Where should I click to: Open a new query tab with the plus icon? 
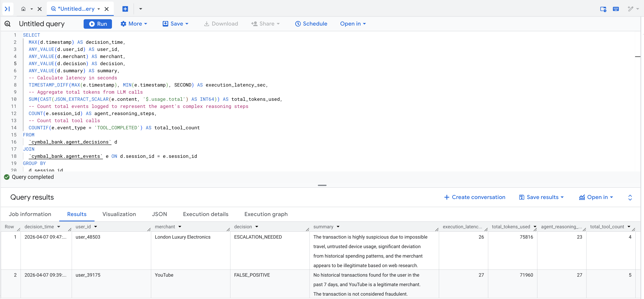[x=125, y=9]
